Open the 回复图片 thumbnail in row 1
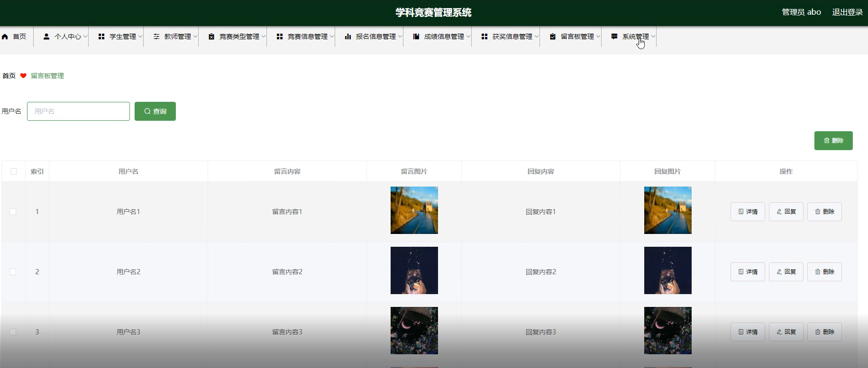Screen dimensions: 868x368 click(x=668, y=210)
